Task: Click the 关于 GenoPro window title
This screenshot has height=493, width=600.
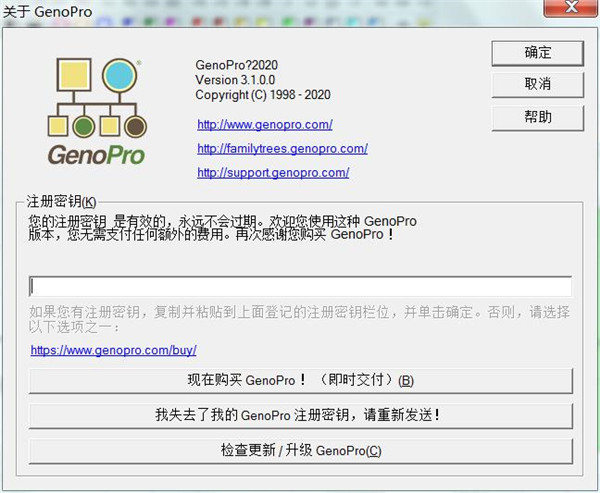Action: (x=47, y=12)
